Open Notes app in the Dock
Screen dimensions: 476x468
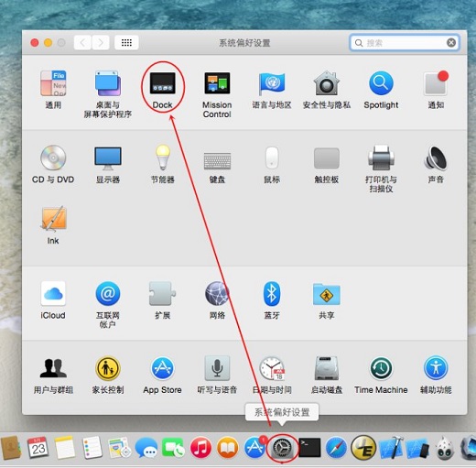pos(65,448)
